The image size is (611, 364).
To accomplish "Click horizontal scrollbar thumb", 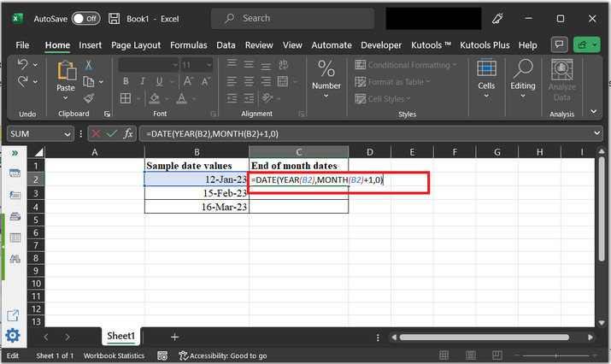I will (484, 338).
